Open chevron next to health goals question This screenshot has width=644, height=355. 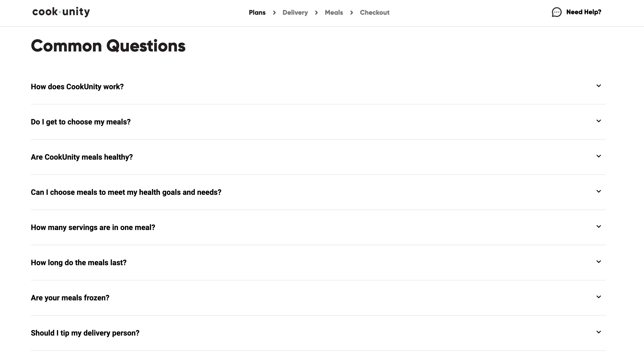click(599, 191)
